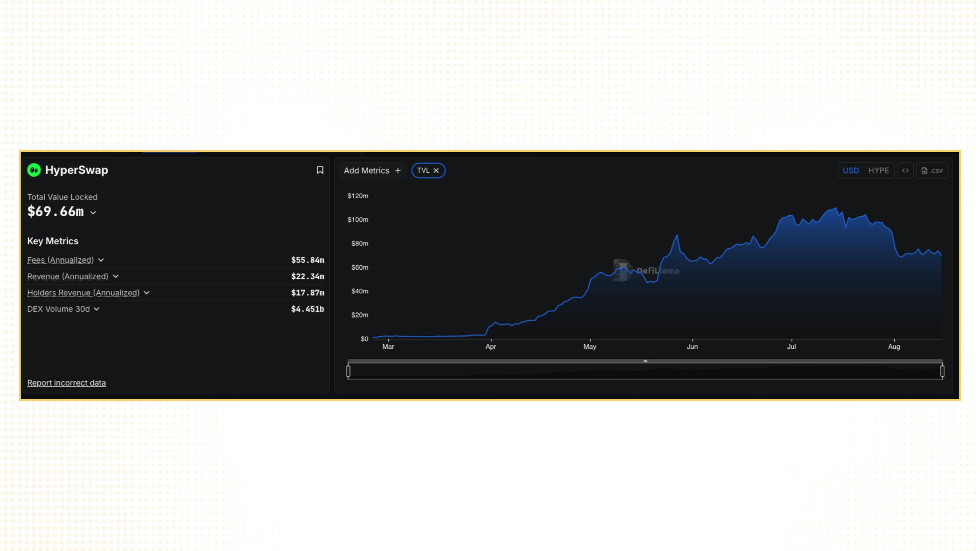980x551 pixels.
Task: Click the HyperSwap title text
Action: click(x=77, y=170)
